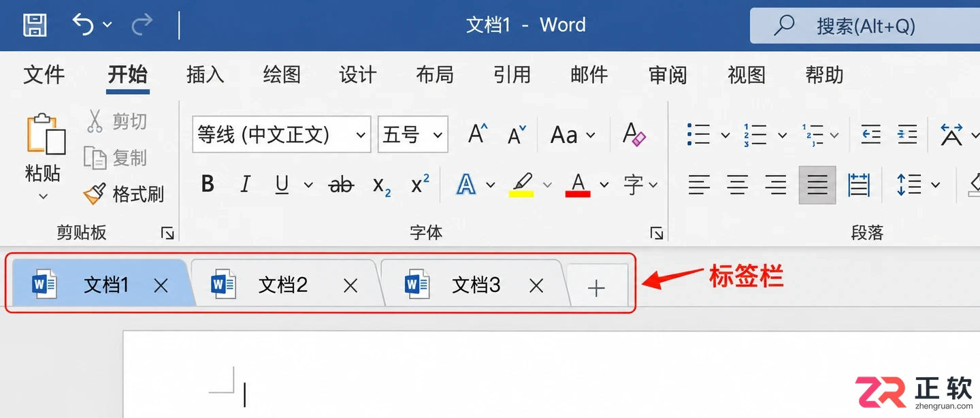Click the decrease indent icon
The height and width of the screenshot is (418, 980).
click(x=871, y=134)
